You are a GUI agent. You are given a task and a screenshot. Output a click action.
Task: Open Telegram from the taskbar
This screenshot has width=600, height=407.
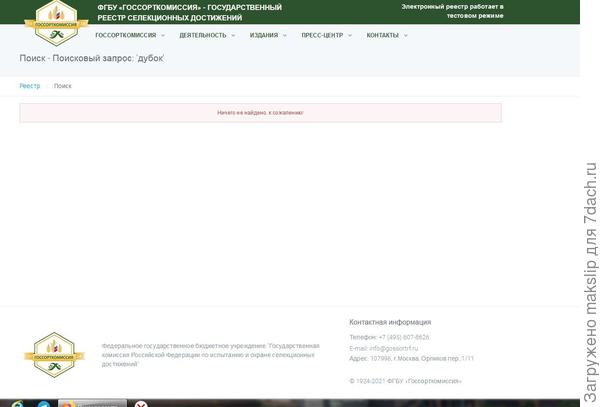pos(44,403)
